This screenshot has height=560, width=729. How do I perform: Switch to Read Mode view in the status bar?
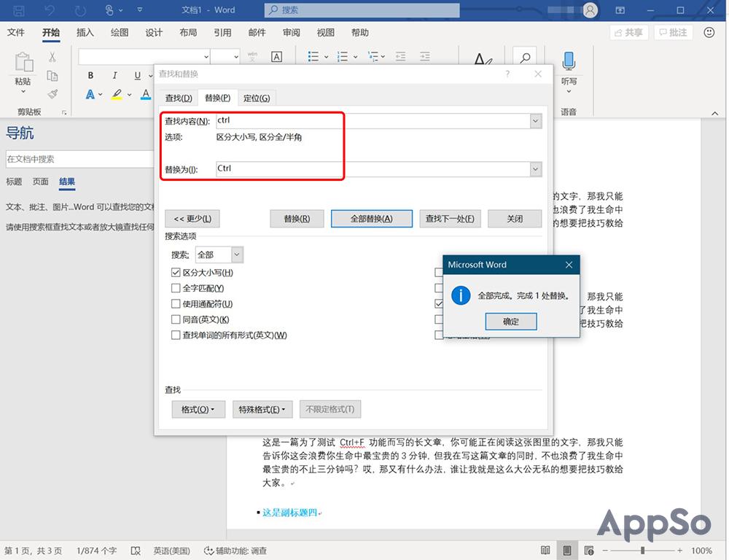(545, 551)
